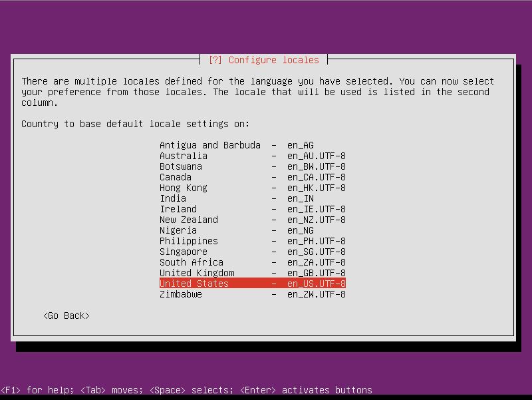Viewport: 532px width, 400px height.
Task: Select Antigua and Barbuda locale entry
Action: [x=253, y=145]
